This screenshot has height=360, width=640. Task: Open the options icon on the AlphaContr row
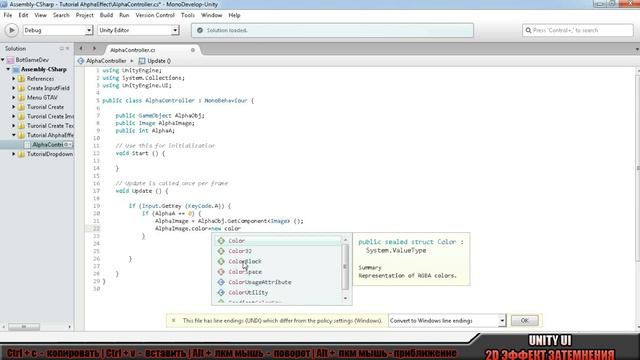click(x=68, y=144)
